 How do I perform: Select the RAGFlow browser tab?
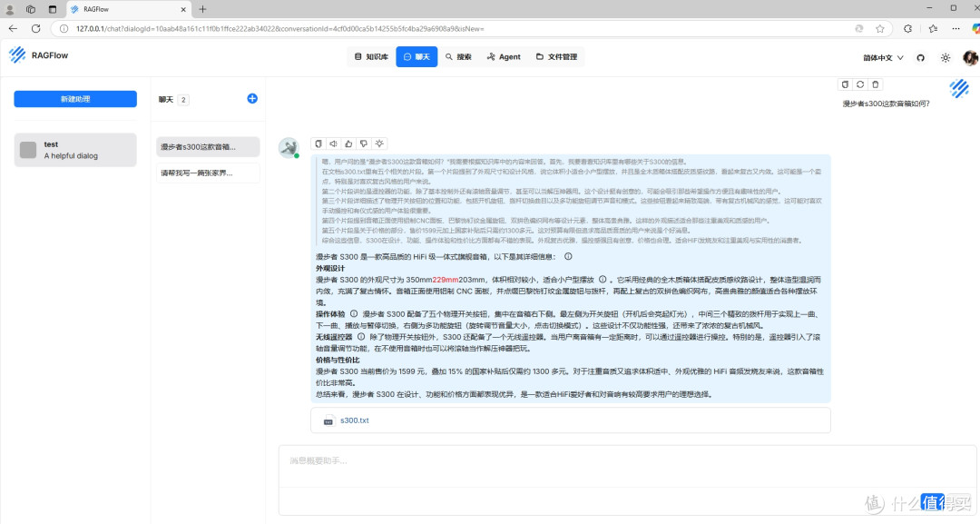pos(128,9)
